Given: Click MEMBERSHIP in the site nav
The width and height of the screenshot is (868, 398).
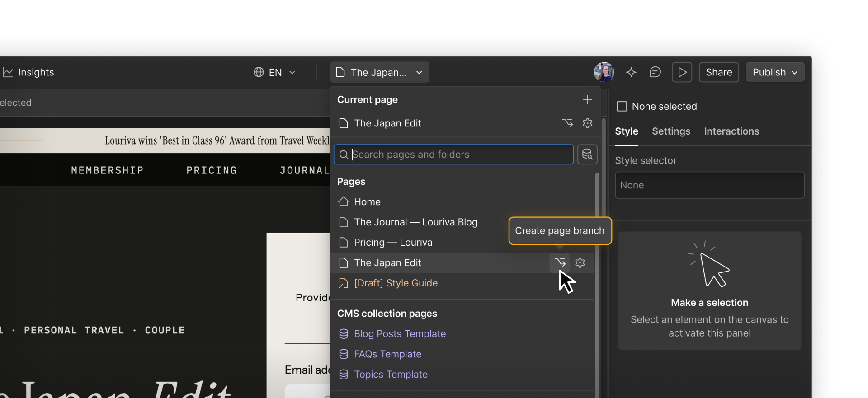Looking at the screenshot, I should point(107,170).
